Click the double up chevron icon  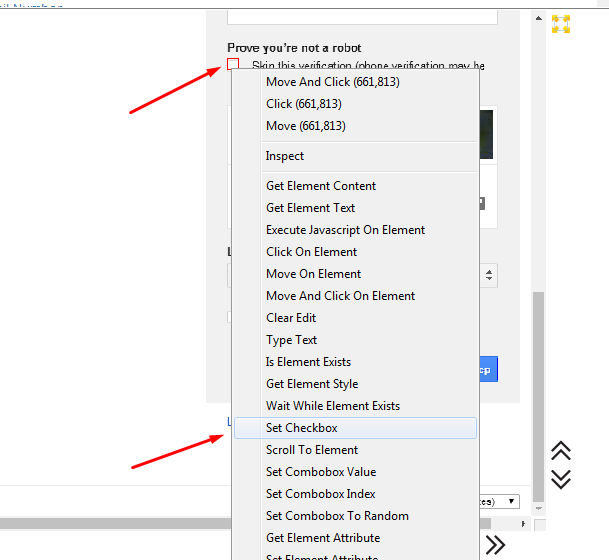561,451
